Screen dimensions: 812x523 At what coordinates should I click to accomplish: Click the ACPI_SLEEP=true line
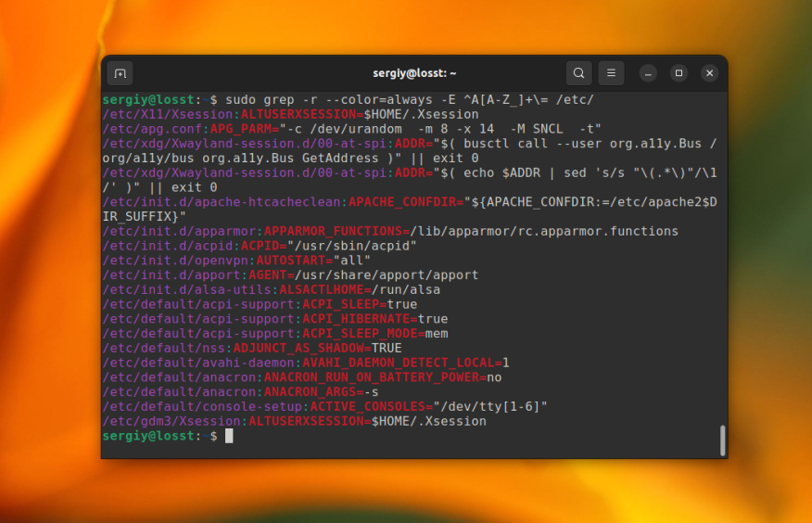pos(260,304)
